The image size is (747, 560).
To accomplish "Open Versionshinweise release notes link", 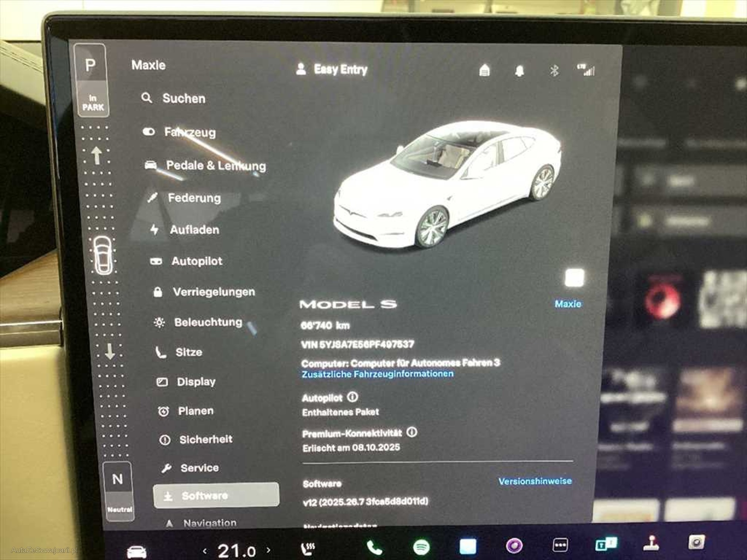I will [535, 481].
